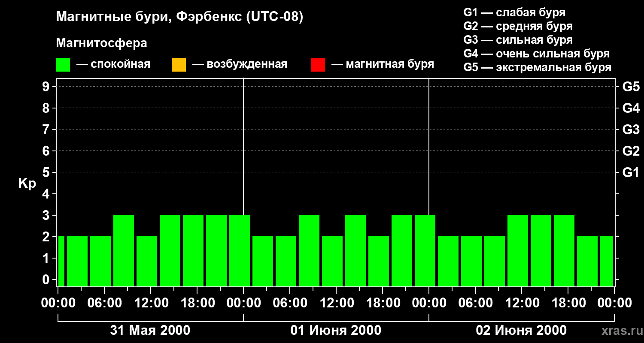
Task: Click the '01 Июня 2000' date label
Action: tap(336, 331)
